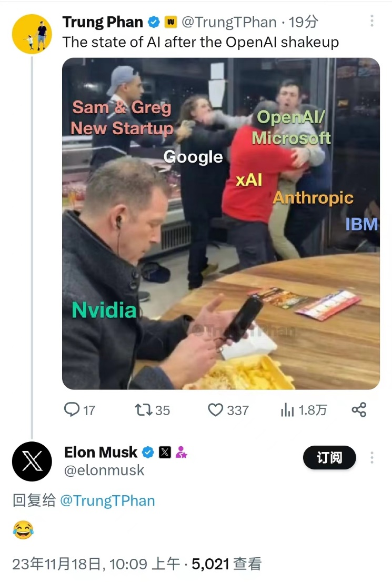Tap the share icon under the tweet

click(359, 410)
